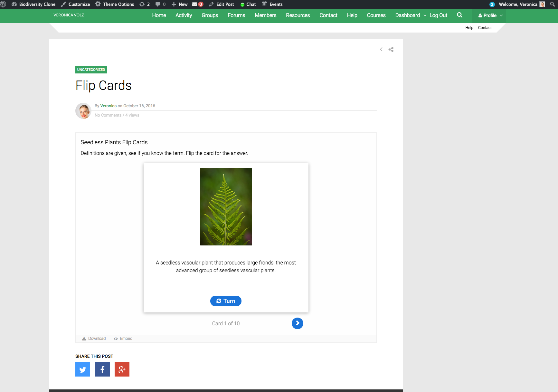Open the Groups navigation item

[210, 15]
